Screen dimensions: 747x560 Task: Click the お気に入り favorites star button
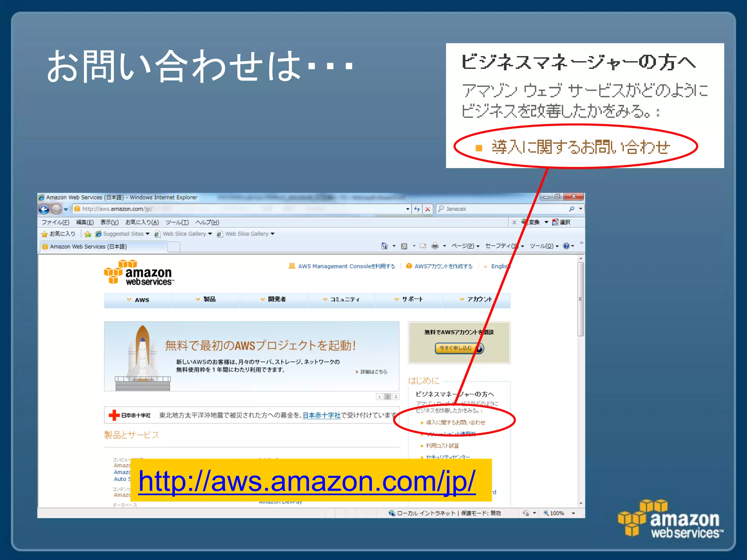(x=58, y=234)
